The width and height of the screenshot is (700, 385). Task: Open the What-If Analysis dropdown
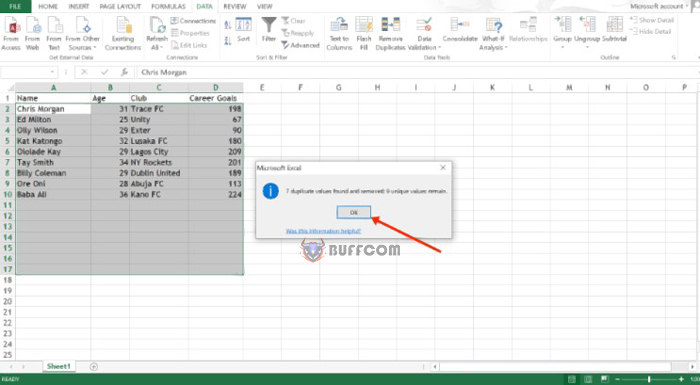pyautogui.click(x=506, y=47)
